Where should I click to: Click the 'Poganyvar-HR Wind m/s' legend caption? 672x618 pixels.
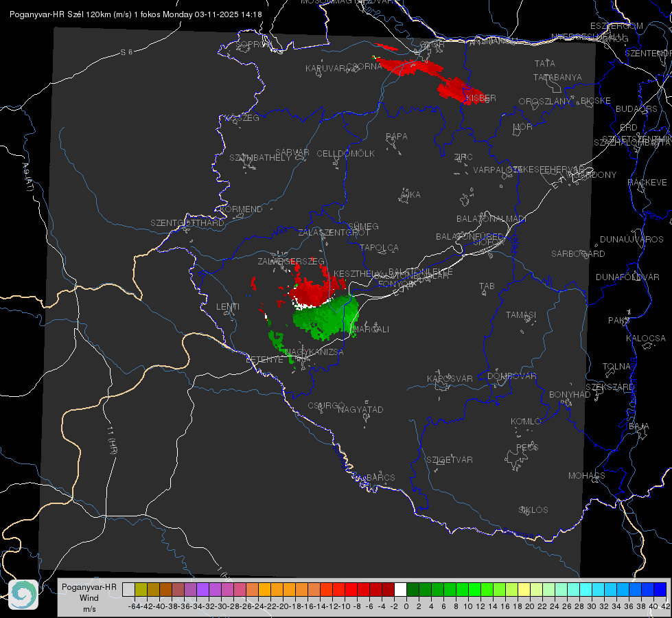pyautogui.click(x=89, y=598)
